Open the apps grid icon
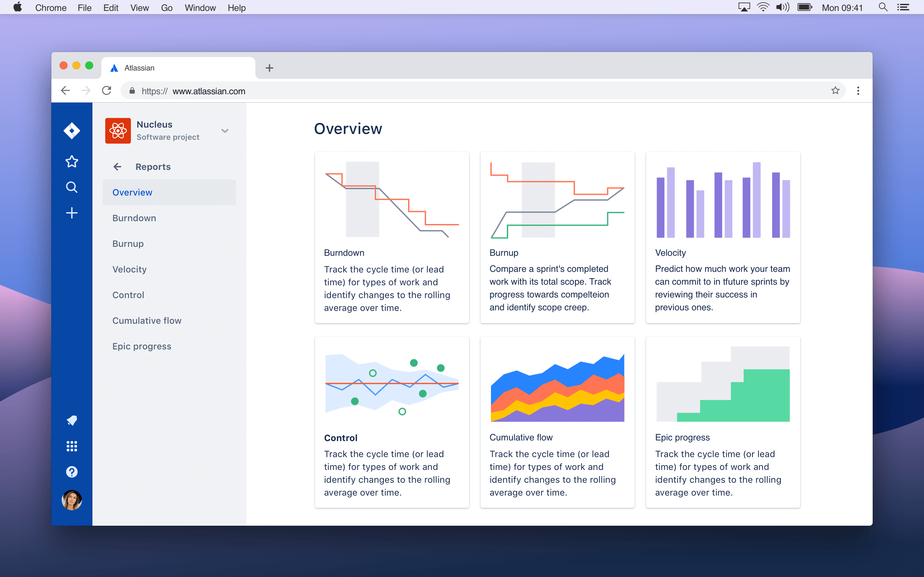Screen dimensions: 924x577 coord(71,446)
